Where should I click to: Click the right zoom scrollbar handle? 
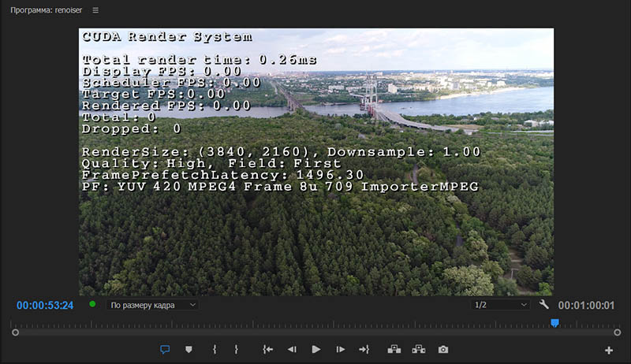[617, 332]
